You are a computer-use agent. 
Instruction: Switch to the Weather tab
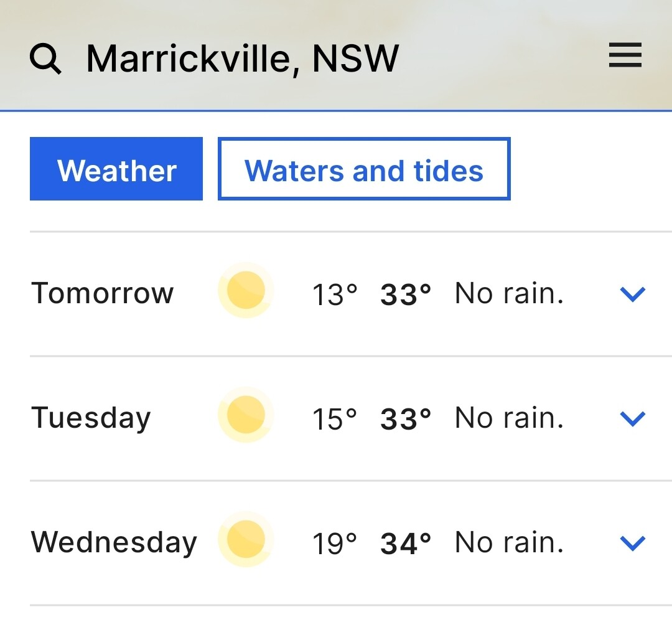tap(116, 169)
